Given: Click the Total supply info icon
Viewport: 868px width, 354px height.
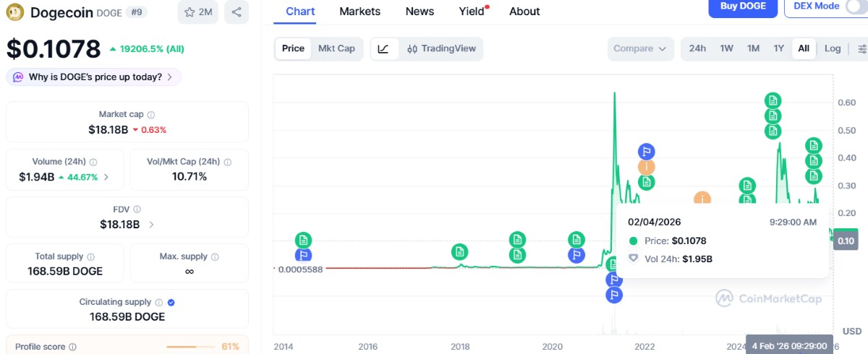Looking at the screenshot, I should coord(90,257).
